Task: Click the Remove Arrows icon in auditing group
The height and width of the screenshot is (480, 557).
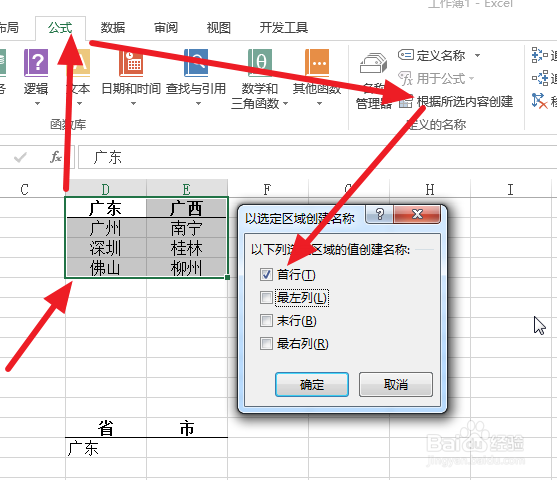Action: coord(539,101)
